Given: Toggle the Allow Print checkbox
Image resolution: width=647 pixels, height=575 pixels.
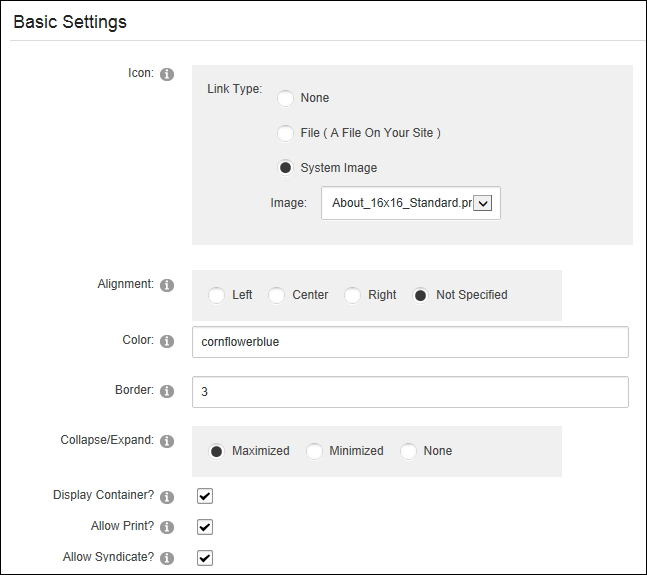Looking at the screenshot, I should coord(205,527).
